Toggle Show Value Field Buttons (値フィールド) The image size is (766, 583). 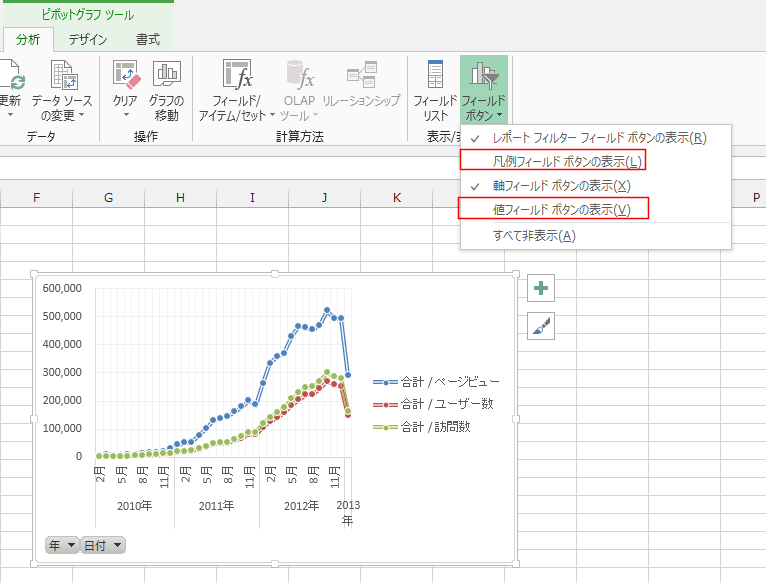[x=596, y=210]
